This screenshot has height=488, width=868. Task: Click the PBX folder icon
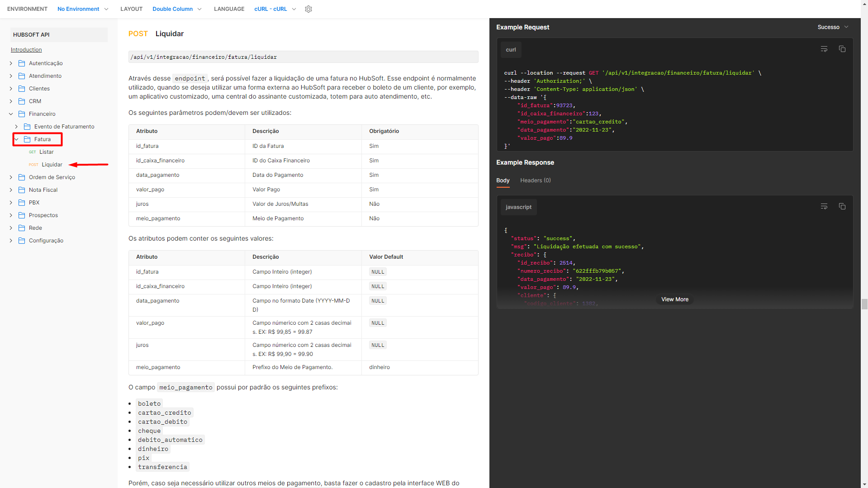22,203
